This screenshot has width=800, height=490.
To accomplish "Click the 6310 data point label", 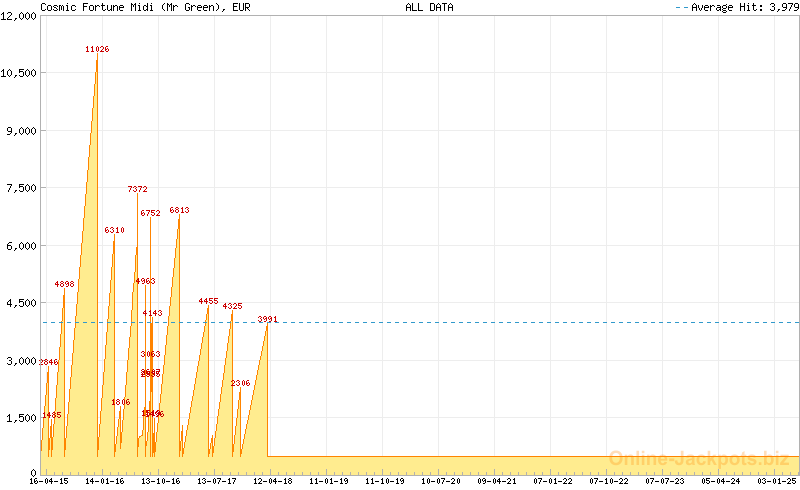I will click(x=115, y=230).
